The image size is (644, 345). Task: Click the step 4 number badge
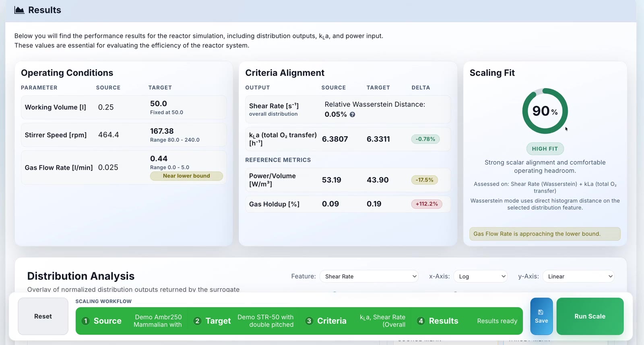point(421,321)
